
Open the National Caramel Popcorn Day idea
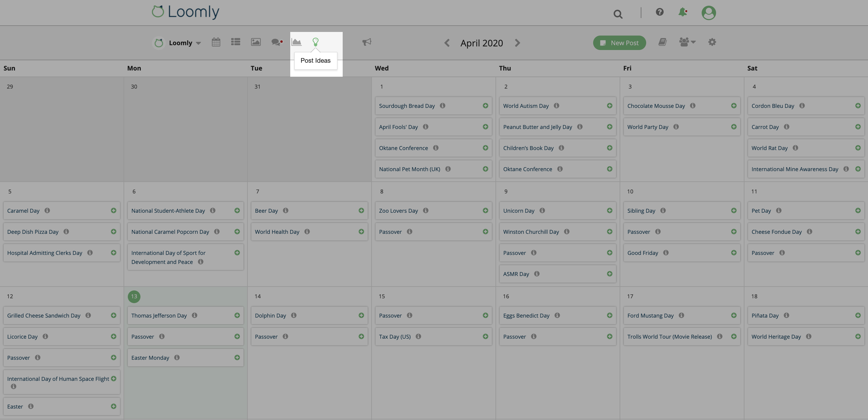(x=185, y=232)
